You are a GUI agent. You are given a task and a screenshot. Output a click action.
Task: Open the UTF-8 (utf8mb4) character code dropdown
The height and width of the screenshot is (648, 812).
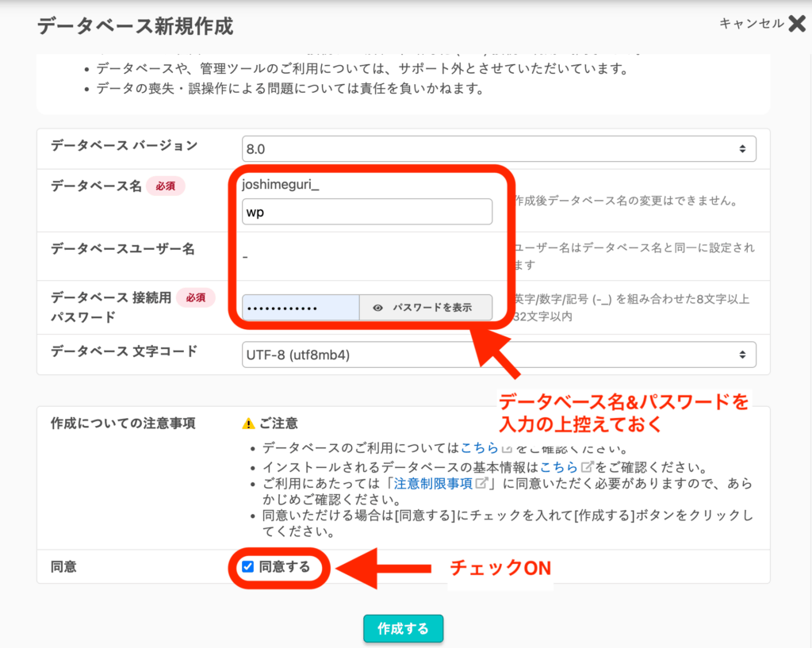click(498, 355)
